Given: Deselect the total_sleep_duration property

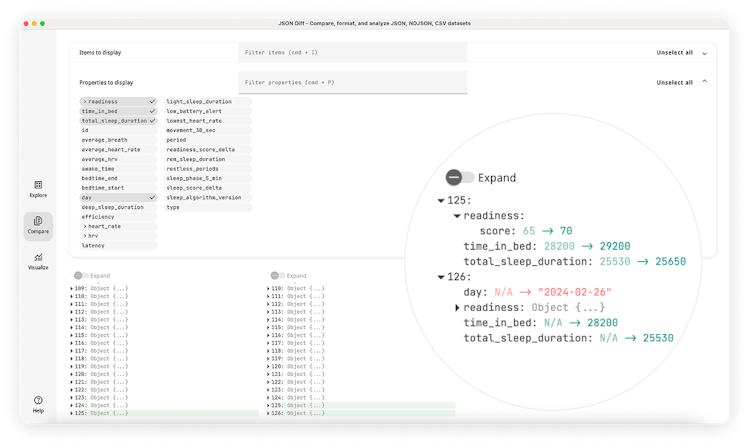Looking at the screenshot, I should tap(114, 121).
